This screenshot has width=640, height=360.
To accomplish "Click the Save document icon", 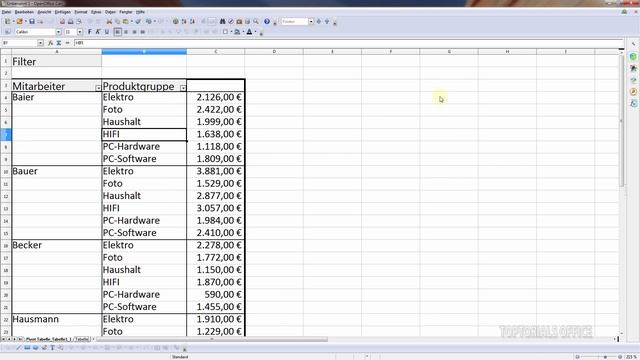I will pyautogui.click(x=32, y=21).
